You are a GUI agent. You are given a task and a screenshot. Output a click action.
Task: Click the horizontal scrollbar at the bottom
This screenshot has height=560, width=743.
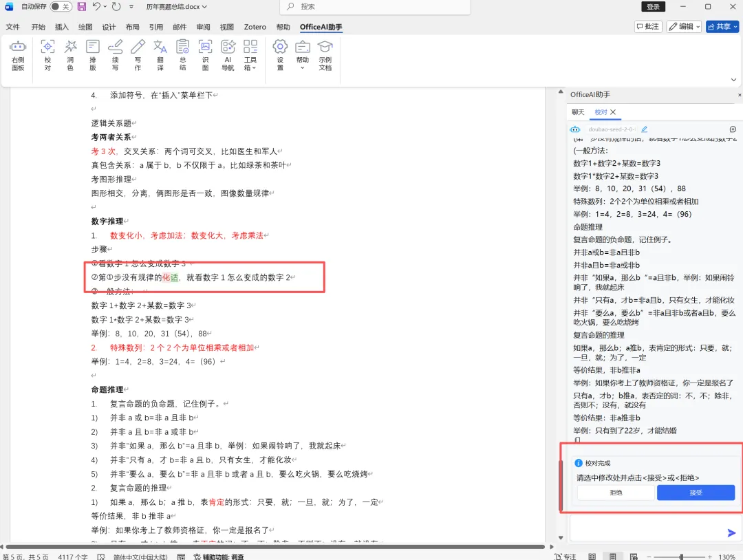[x=274, y=547]
